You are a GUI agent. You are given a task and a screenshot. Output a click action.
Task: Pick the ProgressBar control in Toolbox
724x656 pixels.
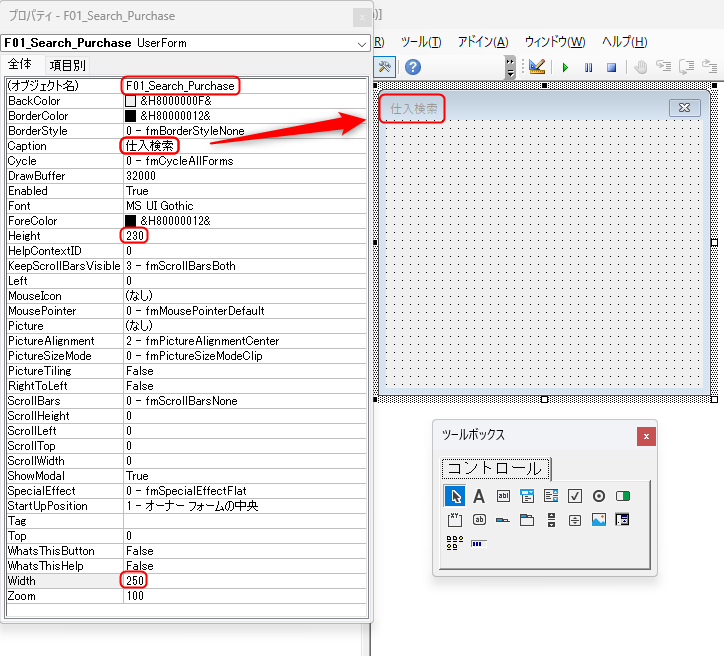point(479,544)
